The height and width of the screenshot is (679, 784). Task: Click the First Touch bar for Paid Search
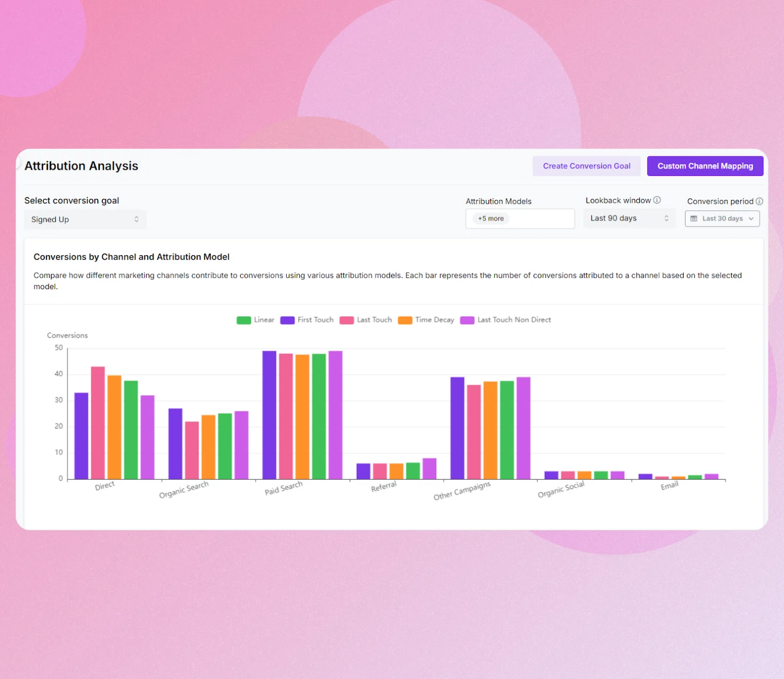(x=269, y=415)
